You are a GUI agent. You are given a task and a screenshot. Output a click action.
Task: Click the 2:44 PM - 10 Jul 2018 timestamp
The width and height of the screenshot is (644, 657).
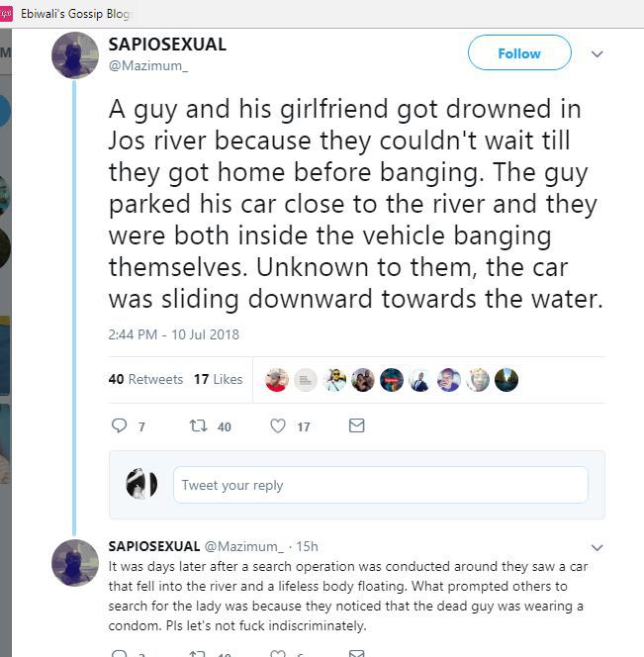[173, 334]
